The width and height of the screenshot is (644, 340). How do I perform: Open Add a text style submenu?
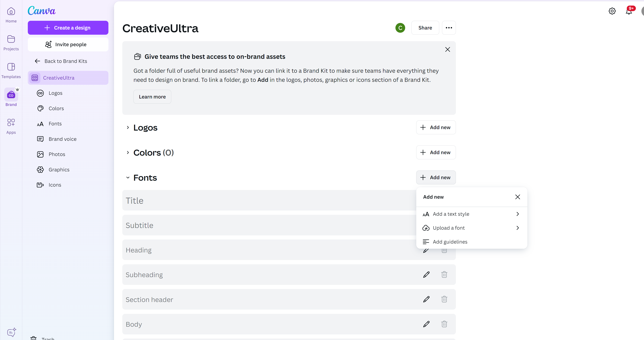(471, 214)
